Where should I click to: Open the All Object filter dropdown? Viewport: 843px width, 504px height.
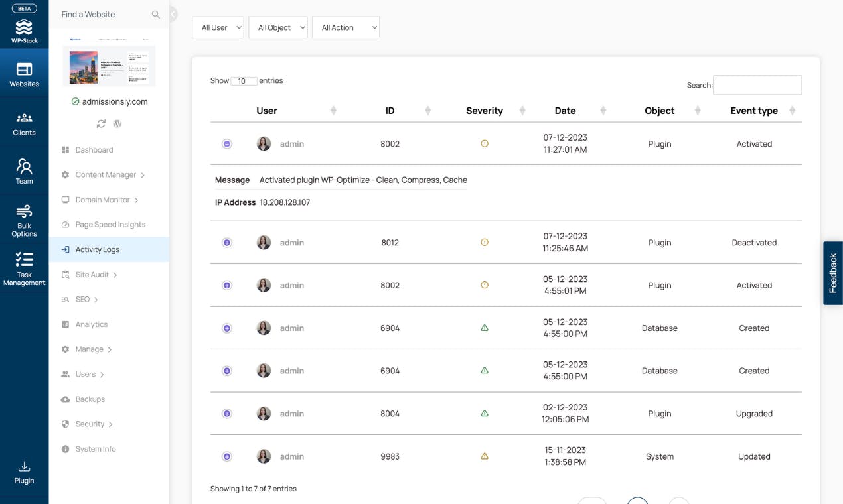coord(278,27)
